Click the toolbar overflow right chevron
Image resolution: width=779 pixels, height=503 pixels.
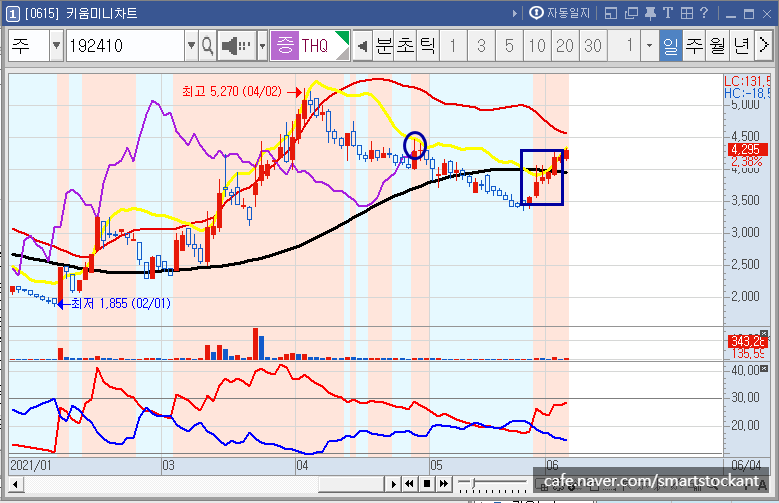(x=763, y=46)
